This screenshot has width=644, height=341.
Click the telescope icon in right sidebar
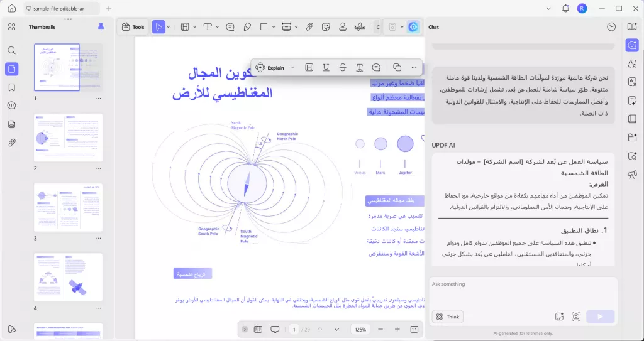[x=632, y=175]
